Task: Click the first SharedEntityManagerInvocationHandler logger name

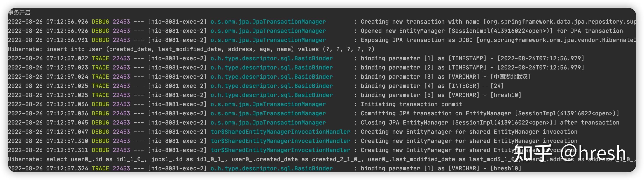Action: pyautogui.click(x=280, y=132)
